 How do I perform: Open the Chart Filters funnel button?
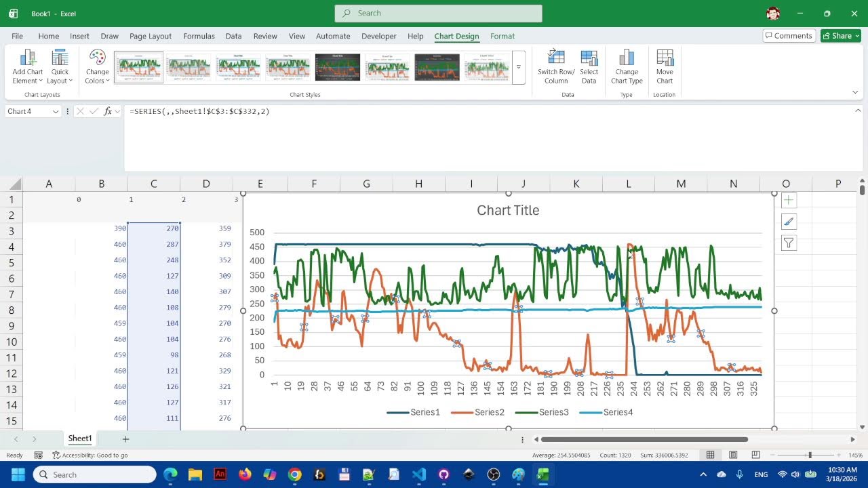pyautogui.click(x=789, y=243)
